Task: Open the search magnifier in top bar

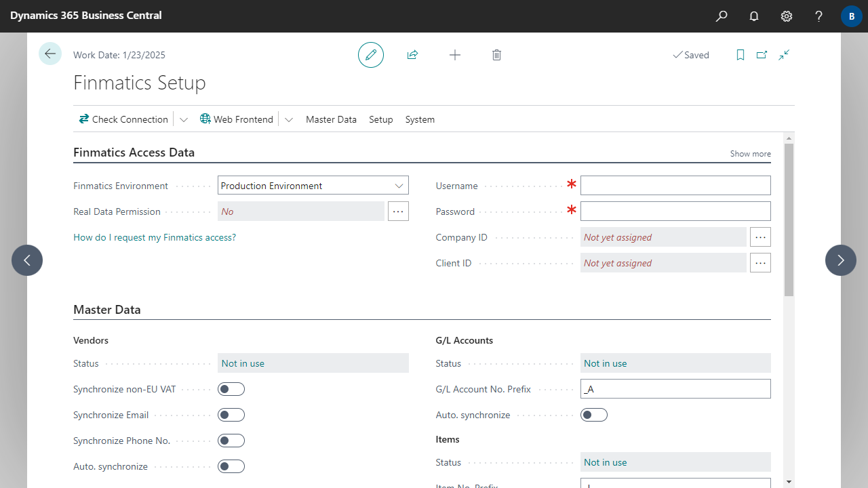Action: coord(722,16)
